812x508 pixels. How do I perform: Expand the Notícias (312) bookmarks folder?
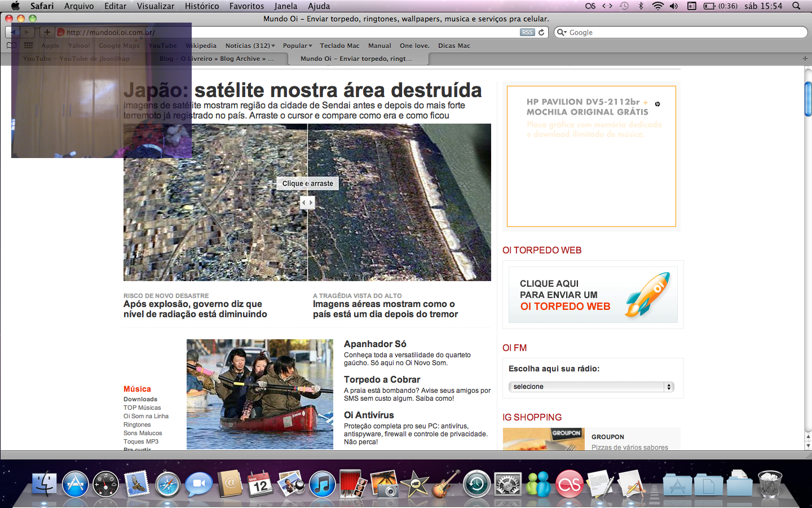(250, 46)
